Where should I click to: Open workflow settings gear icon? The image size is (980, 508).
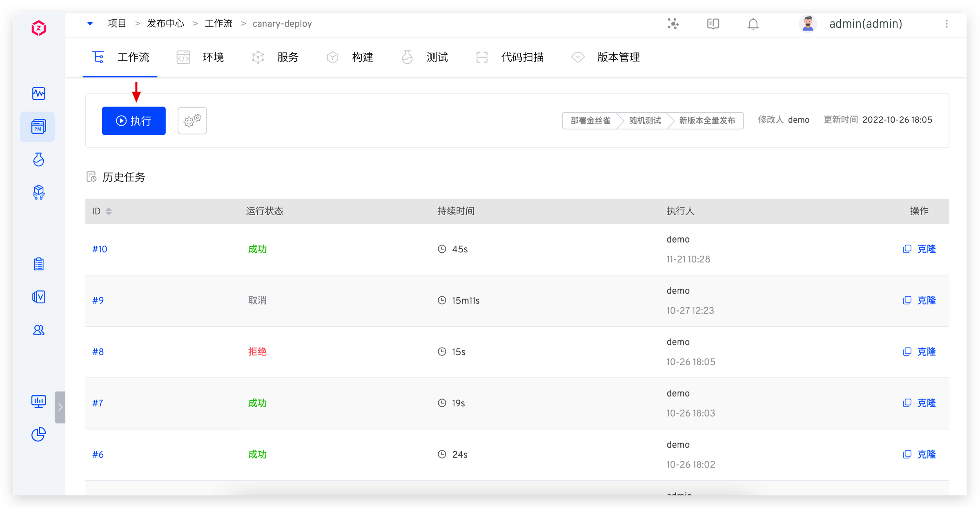tap(192, 121)
